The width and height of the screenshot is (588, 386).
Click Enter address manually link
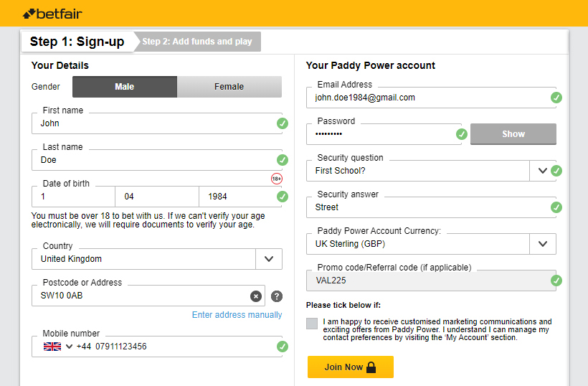point(237,315)
